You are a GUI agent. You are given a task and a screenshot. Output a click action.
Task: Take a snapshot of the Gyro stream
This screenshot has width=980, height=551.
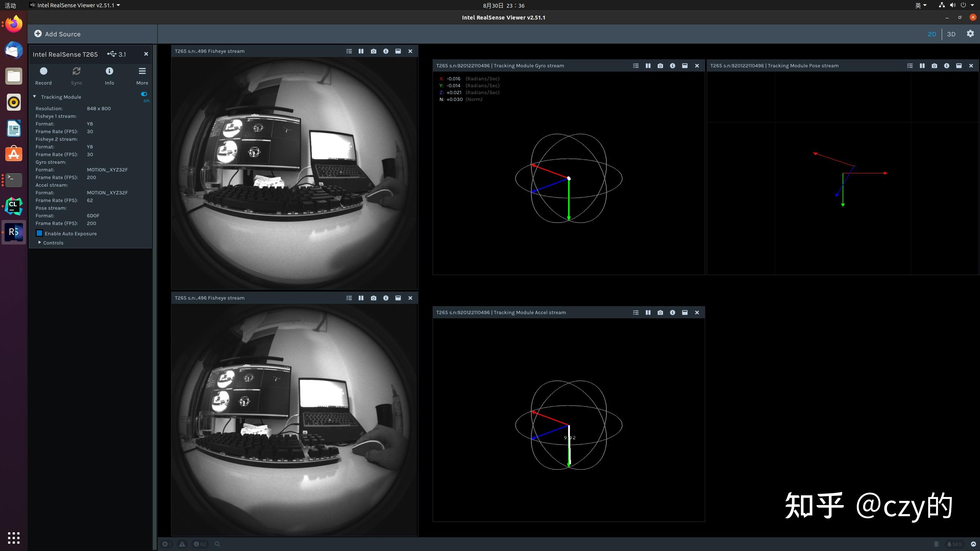(x=660, y=66)
